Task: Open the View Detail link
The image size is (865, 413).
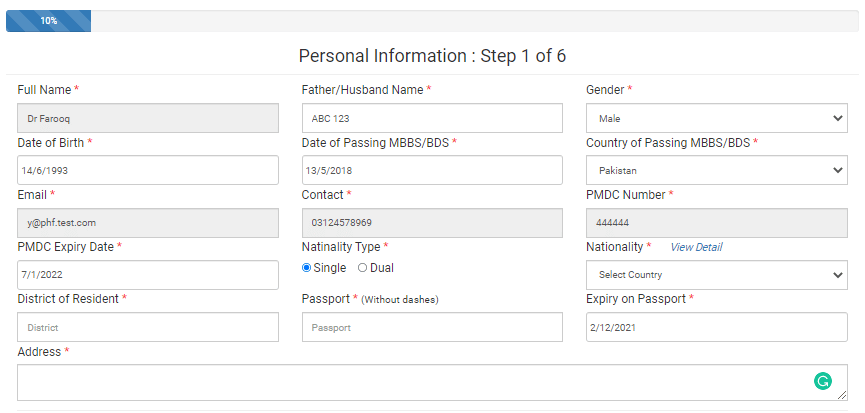Action: (x=696, y=247)
